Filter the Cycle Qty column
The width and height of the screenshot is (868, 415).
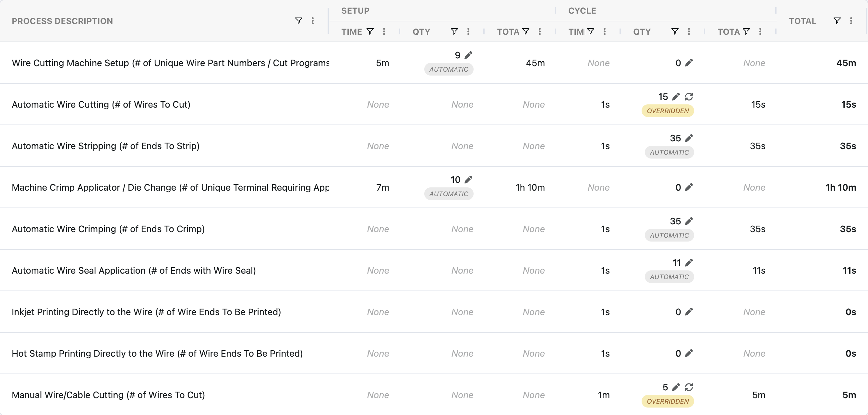[x=675, y=32]
